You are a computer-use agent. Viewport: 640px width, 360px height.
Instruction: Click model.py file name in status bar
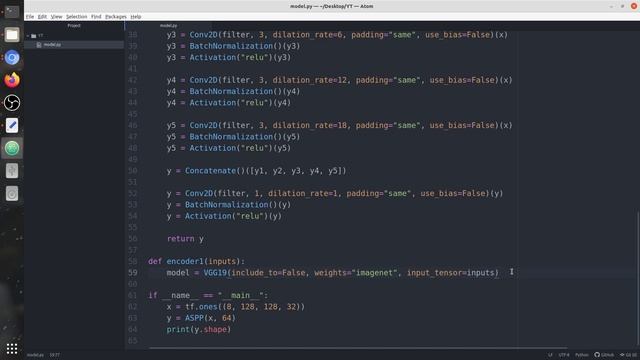coord(35,355)
